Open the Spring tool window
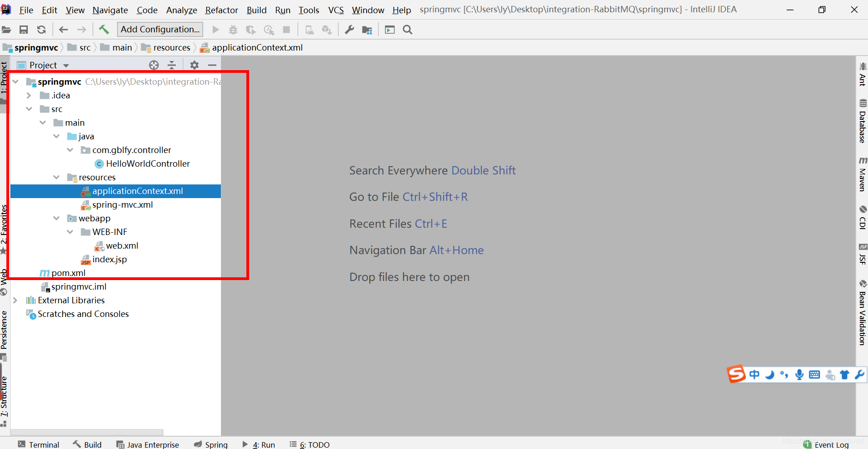 coord(211,444)
